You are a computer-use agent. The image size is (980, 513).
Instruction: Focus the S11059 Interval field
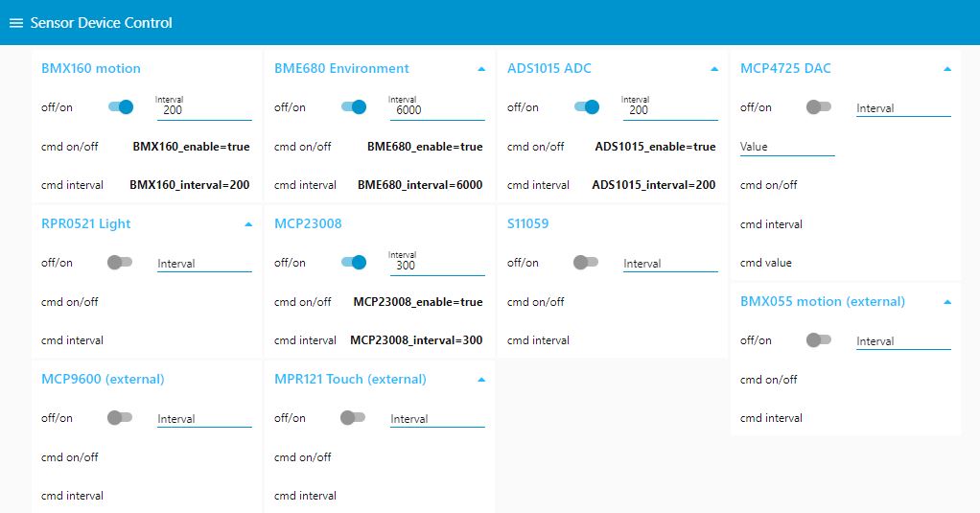[670, 263]
